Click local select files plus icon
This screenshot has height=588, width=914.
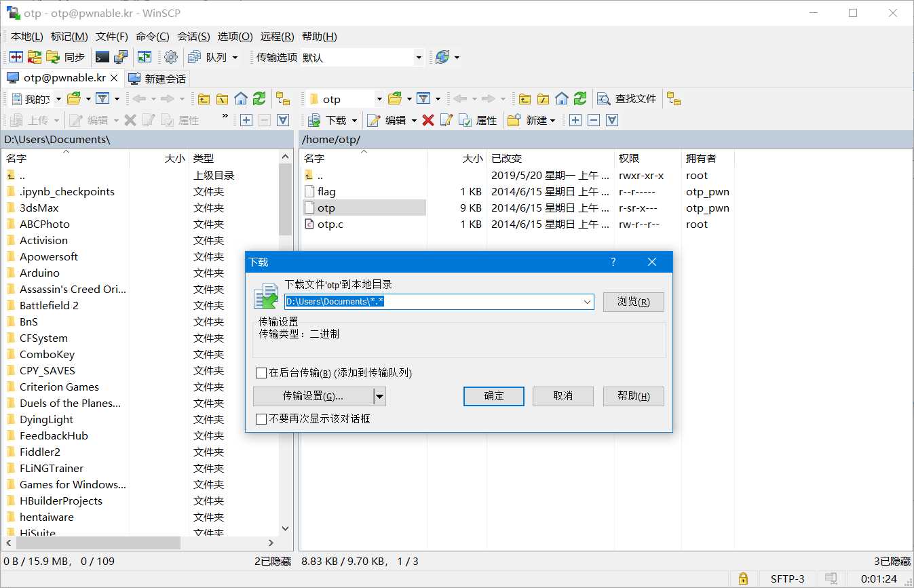246,120
